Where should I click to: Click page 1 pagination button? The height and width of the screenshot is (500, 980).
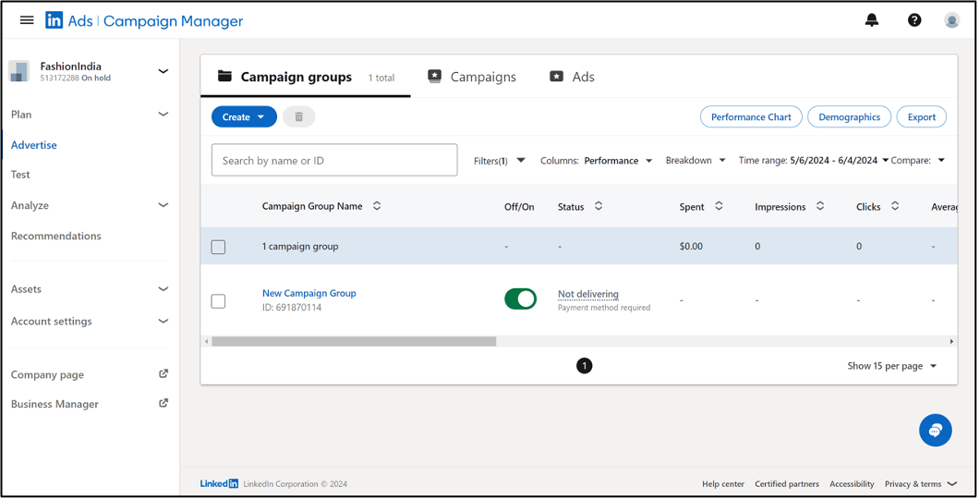click(586, 367)
